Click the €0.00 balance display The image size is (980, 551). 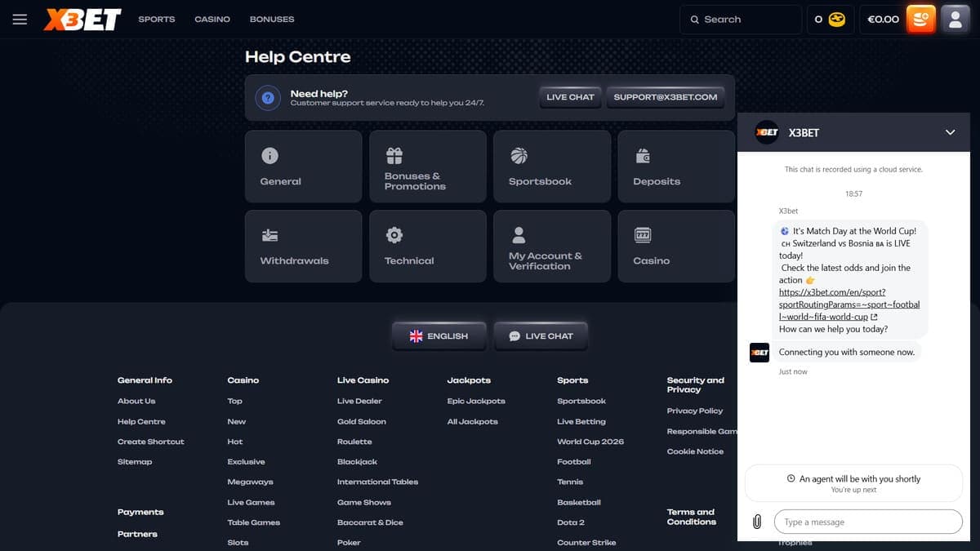(883, 19)
